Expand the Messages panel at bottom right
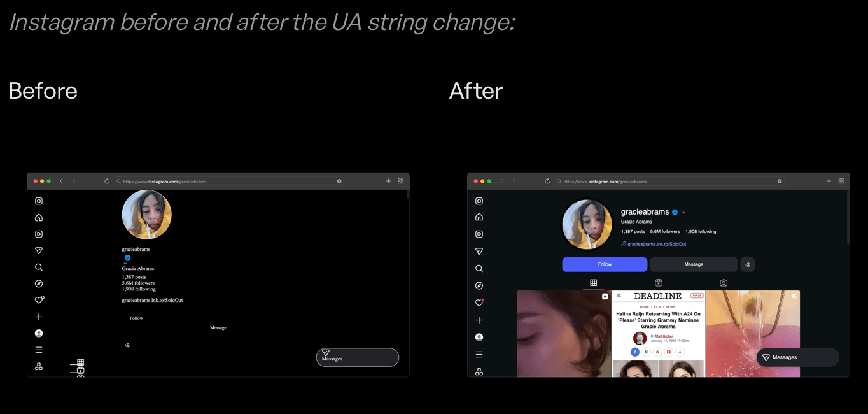Image resolution: width=868 pixels, height=414 pixels. tap(797, 357)
